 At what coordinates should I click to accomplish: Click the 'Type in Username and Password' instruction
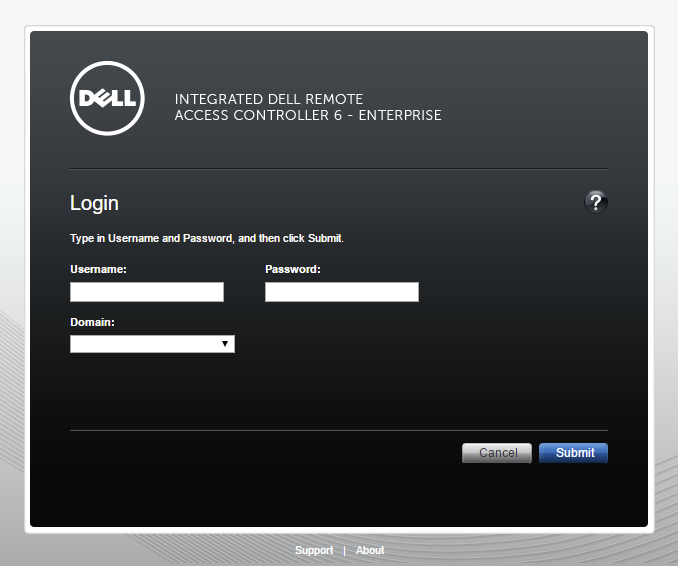click(207, 239)
